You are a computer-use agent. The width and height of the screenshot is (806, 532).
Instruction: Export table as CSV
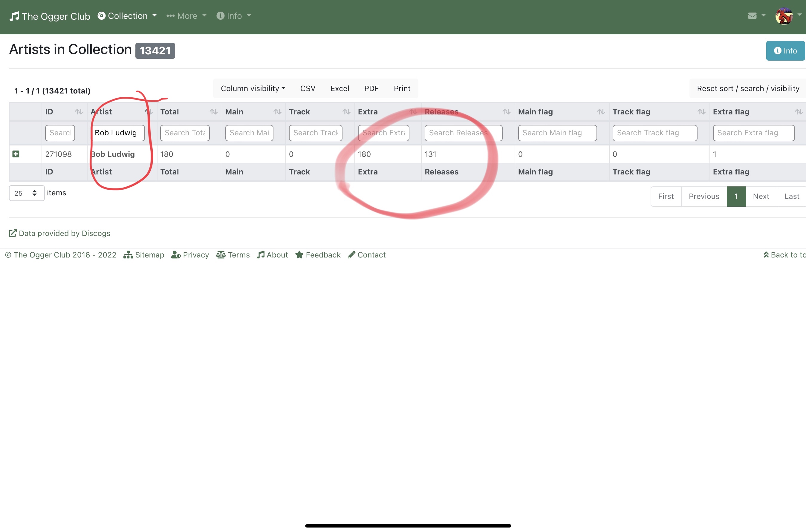308,88
